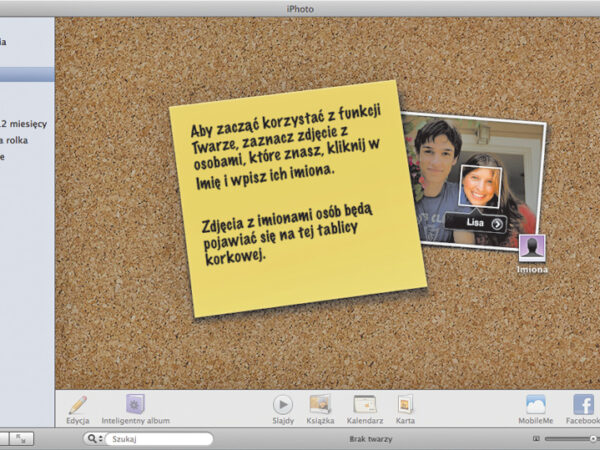
Task: Adjust the thumbnail size slider
Action: tap(570, 439)
